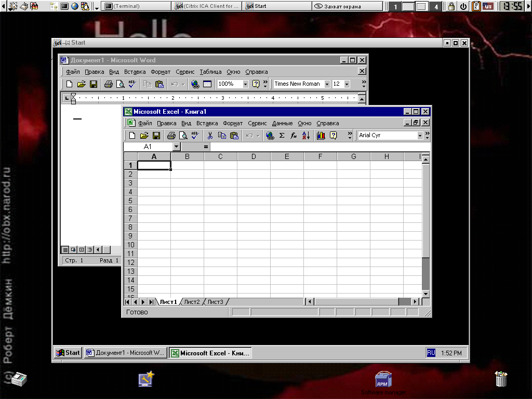The image size is (532, 399).
Task: Sort ascending with Excel's A-Я arrow icon
Action: [x=305, y=136]
